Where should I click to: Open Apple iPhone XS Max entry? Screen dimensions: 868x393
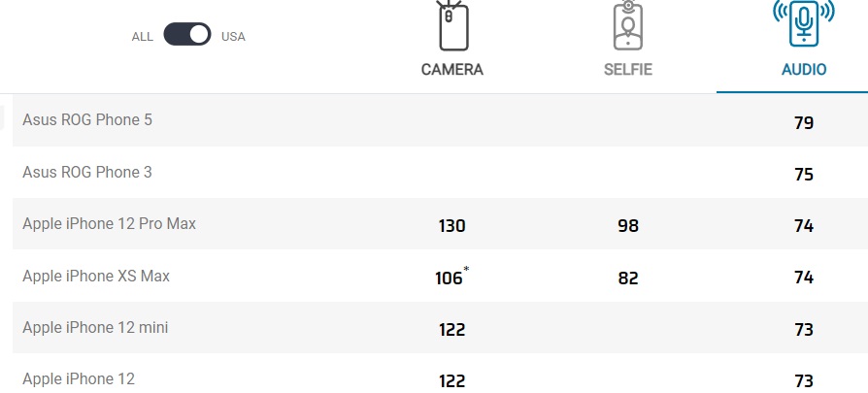pos(96,277)
